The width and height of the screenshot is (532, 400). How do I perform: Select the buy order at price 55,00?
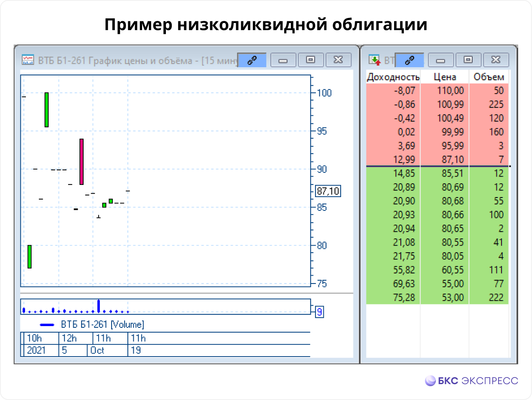tap(437, 284)
